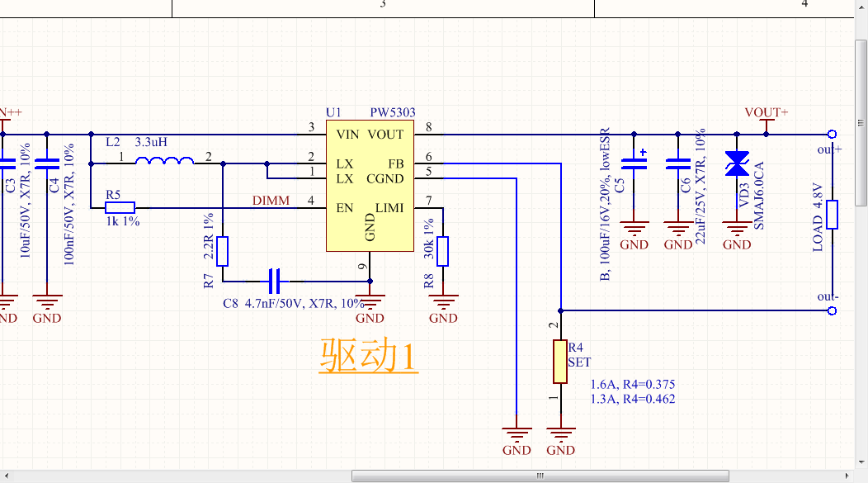The image size is (868, 483).
Task: Click the 驱动1 underlined title text
Action: (x=368, y=357)
